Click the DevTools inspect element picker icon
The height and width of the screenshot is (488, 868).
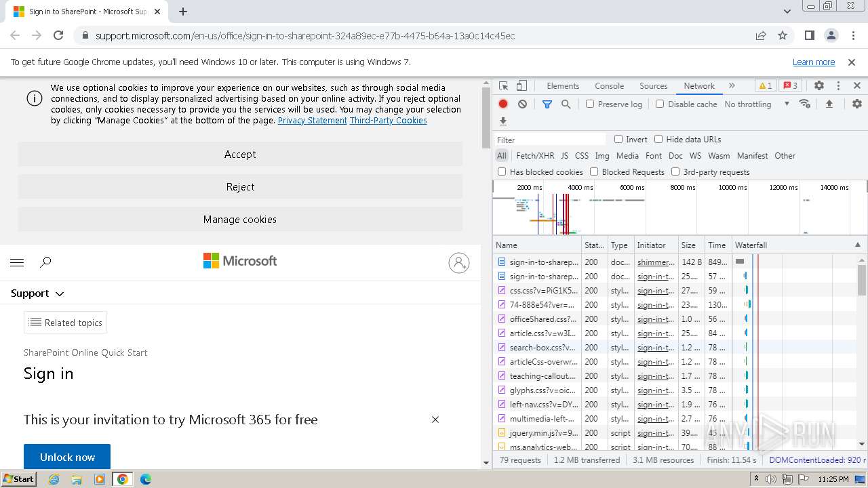[503, 86]
